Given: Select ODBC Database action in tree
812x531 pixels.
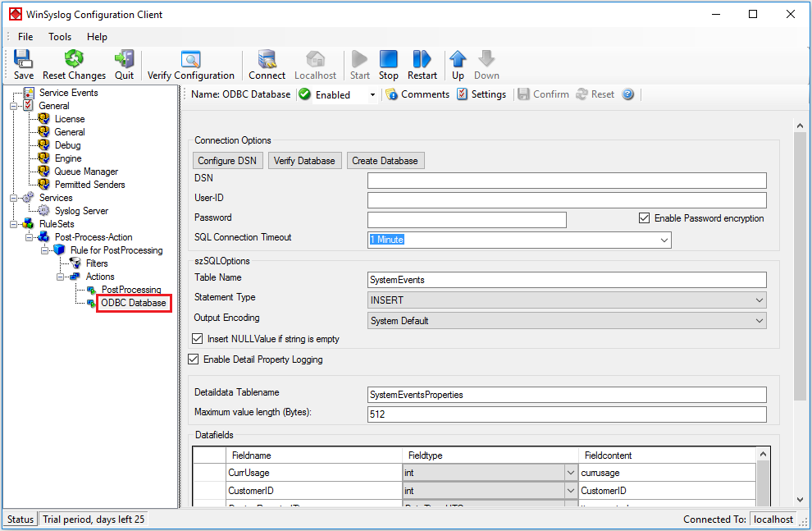Looking at the screenshot, I should click(x=134, y=303).
